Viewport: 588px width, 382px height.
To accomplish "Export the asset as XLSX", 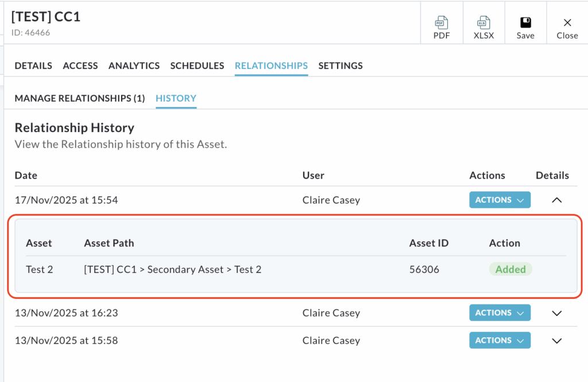I will [483, 28].
